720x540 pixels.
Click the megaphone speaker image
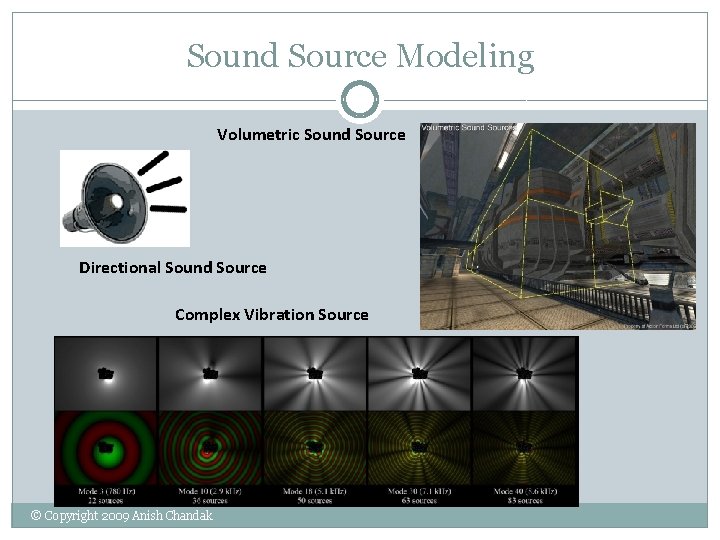[x=125, y=198]
